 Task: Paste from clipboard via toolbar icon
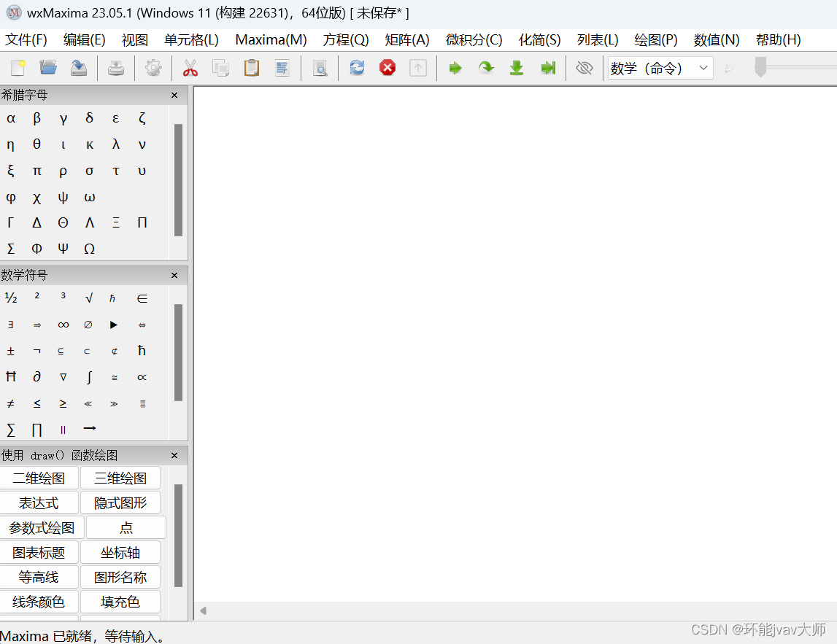(x=252, y=68)
